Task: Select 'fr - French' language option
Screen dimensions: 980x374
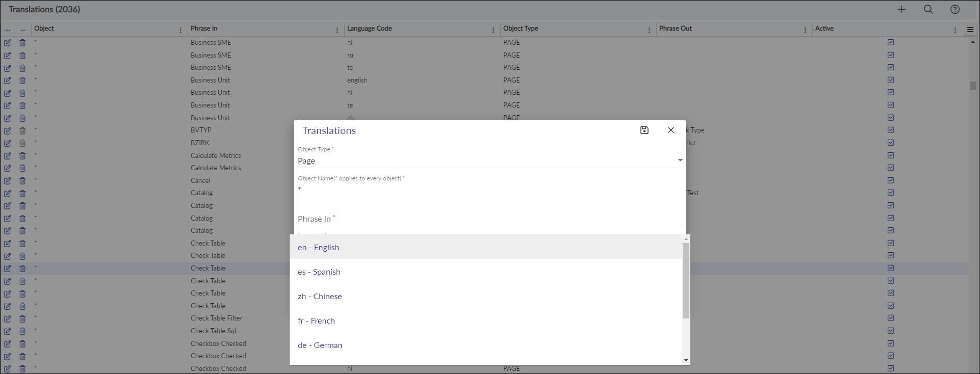Action: [485, 320]
